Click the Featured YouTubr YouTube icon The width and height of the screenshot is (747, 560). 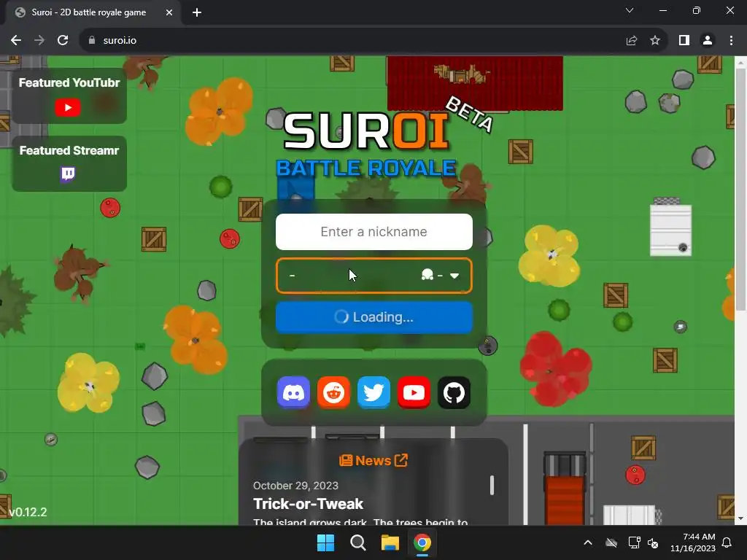(x=68, y=108)
